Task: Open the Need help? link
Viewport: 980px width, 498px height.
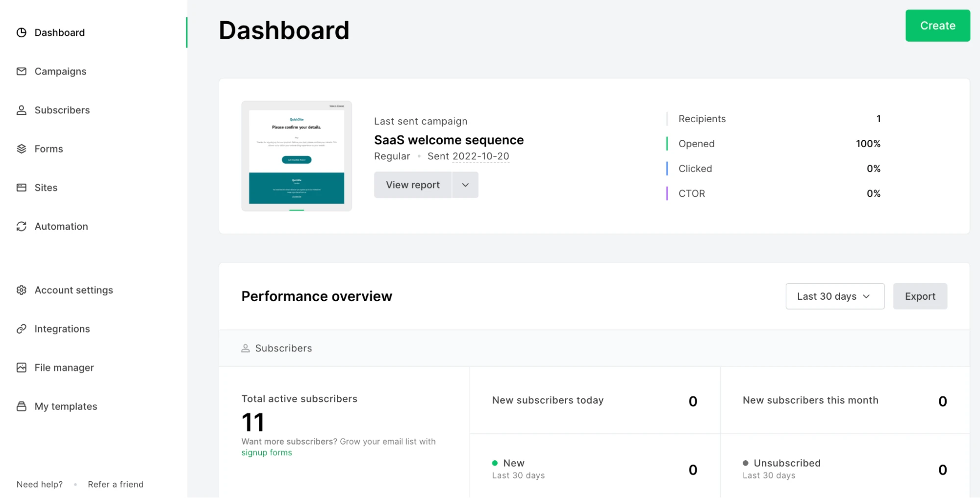Action: coord(40,484)
